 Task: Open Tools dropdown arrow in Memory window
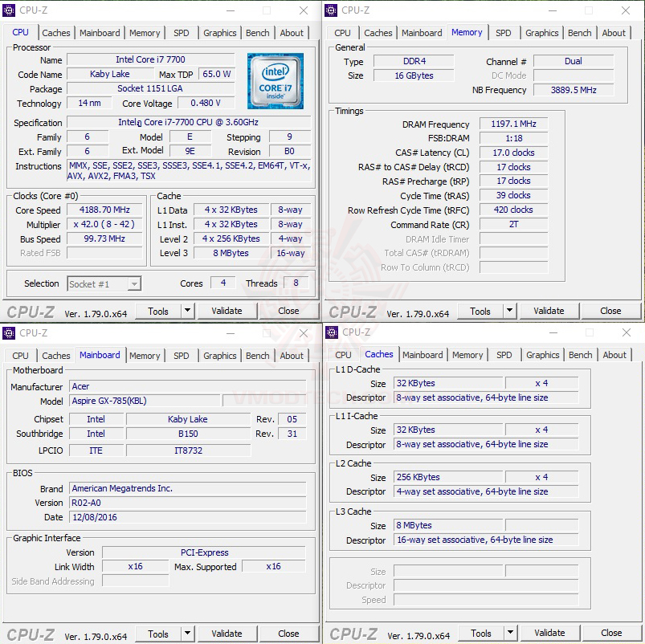510,311
